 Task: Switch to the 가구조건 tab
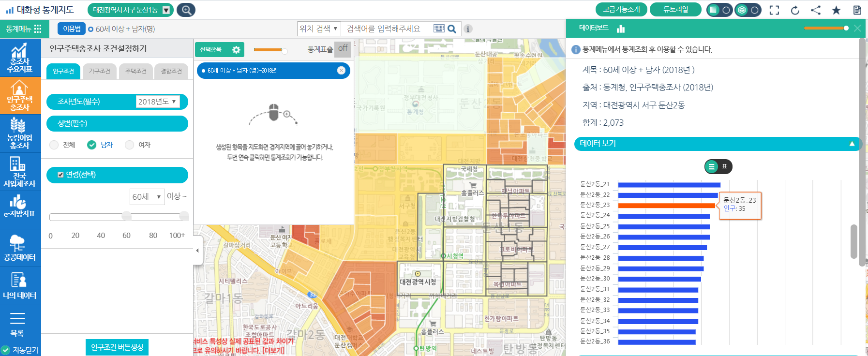click(100, 71)
